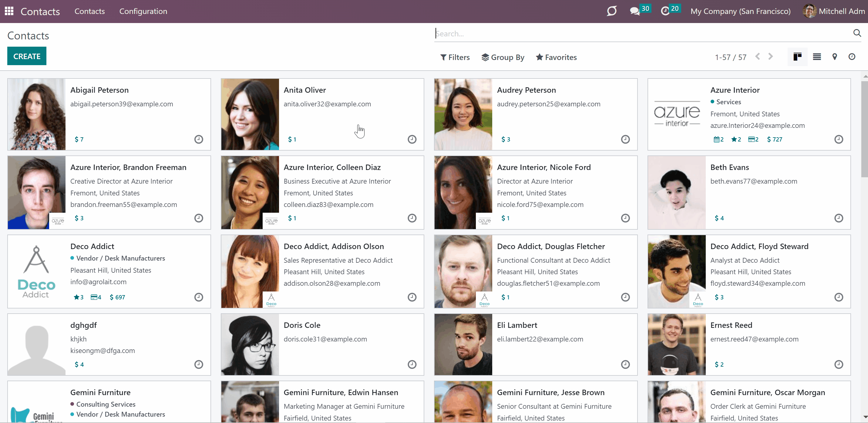This screenshot has height=423, width=868.
Task: Click email ernest.reed47@example.com
Action: (x=755, y=339)
